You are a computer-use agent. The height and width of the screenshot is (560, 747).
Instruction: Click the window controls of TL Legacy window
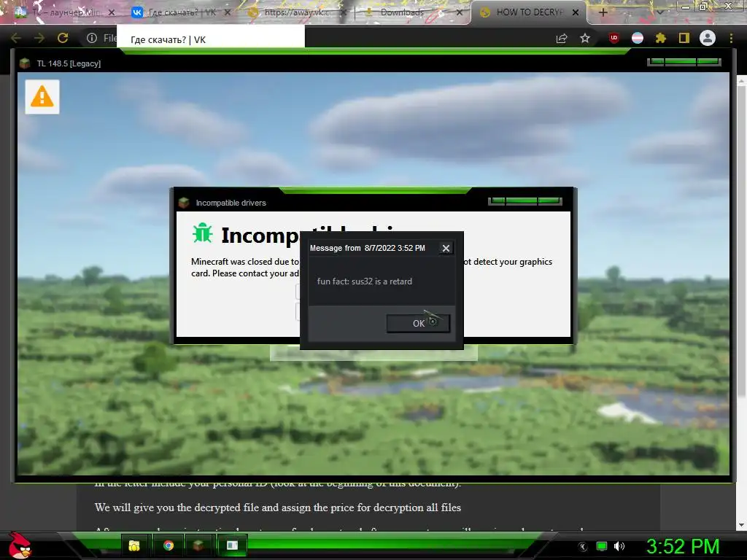point(684,62)
